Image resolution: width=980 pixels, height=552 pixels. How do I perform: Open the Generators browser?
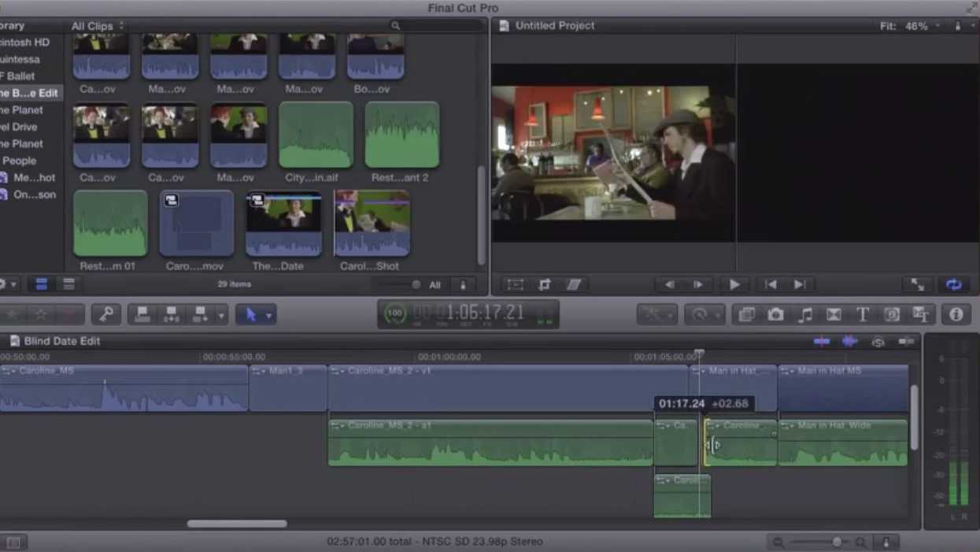click(892, 315)
